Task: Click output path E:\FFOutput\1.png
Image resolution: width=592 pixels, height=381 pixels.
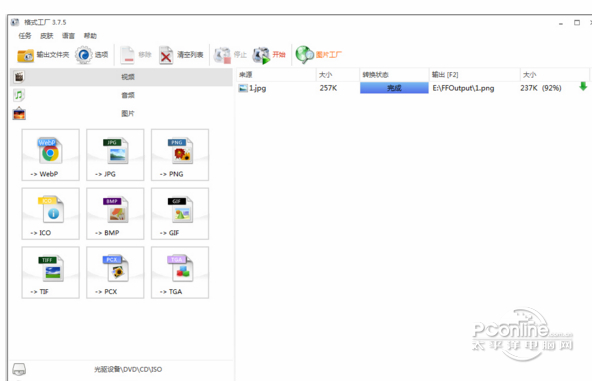Action: [x=463, y=88]
